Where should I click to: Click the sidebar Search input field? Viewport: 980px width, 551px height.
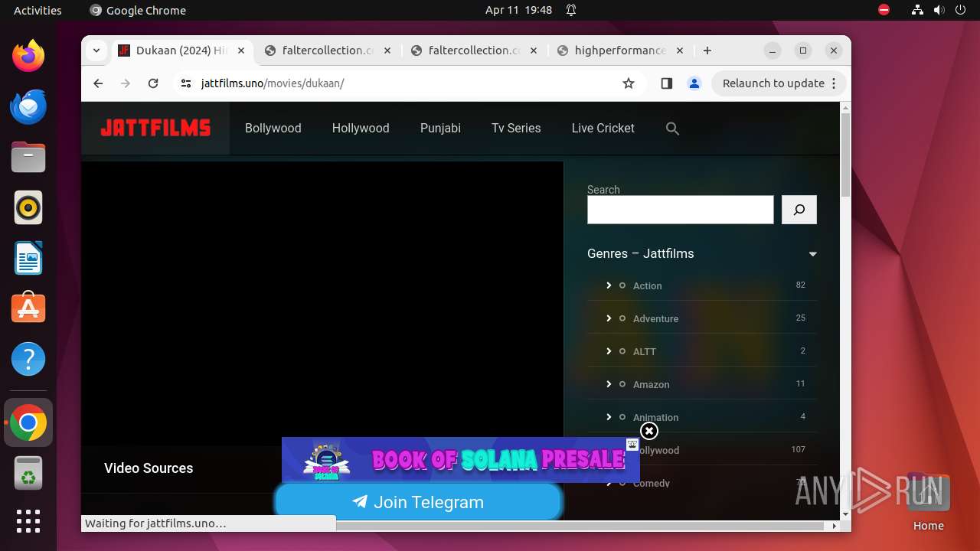pyautogui.click(x=681, y=210)
